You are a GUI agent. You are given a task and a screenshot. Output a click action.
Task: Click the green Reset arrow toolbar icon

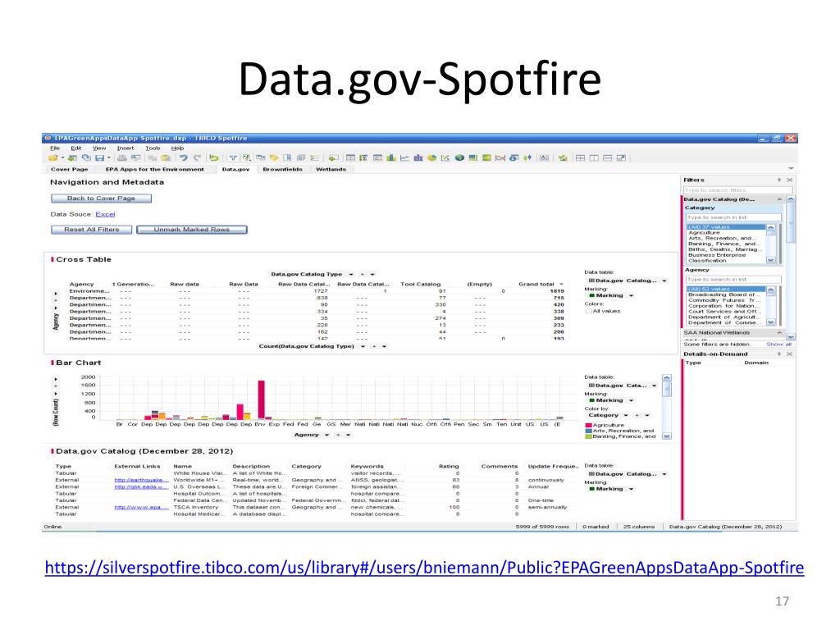click(x=214, y=158)
